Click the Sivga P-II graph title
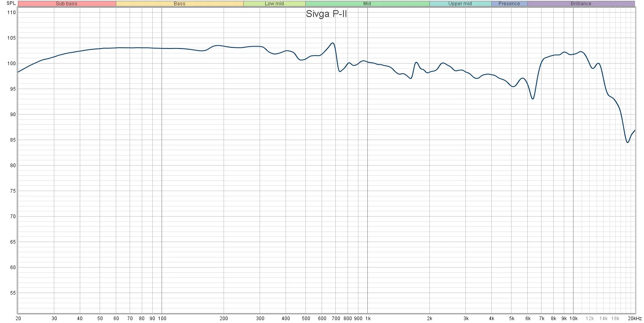Image resolution: width=644 pixels, height=323 pixels. 326,14
